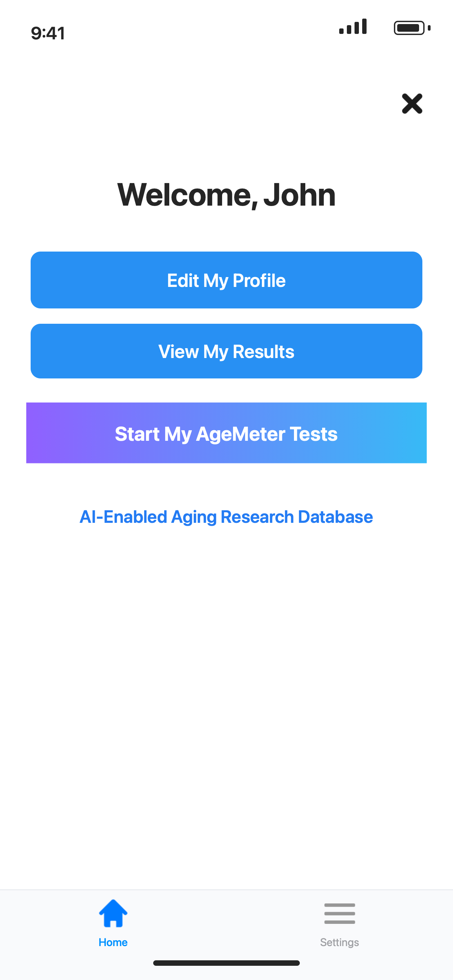Viewport: 453px width, 980px height.
Task: Select the blue house Home icon
Action: tap(113, 913)
